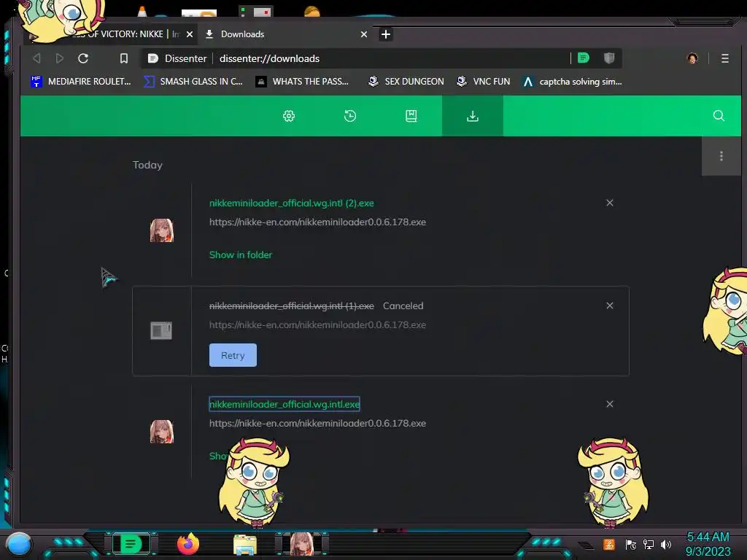Show in folder for the (2).exe download
The height and width of the screenshot is (560, 747).
[x=241, y=254]
